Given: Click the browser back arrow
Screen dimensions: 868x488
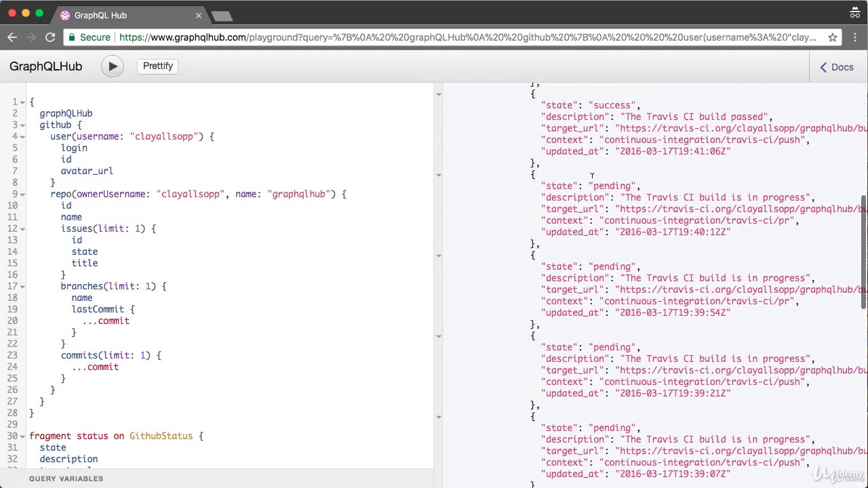Looking at the screenshot, I should tap(12, 37).
